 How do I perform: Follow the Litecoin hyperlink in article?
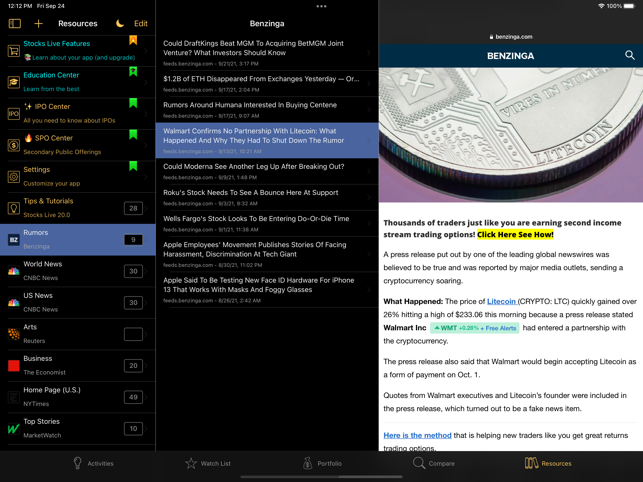[502, 302]
